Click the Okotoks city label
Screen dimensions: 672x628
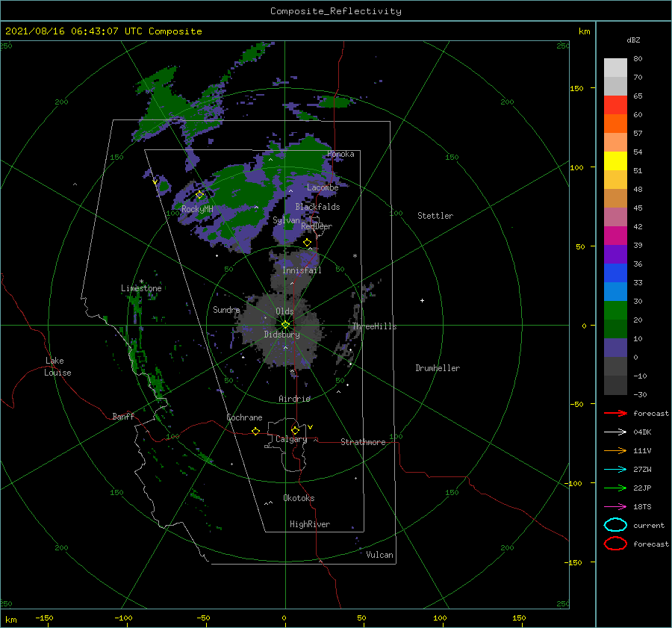pyautogui.click(x=299, y=498)
